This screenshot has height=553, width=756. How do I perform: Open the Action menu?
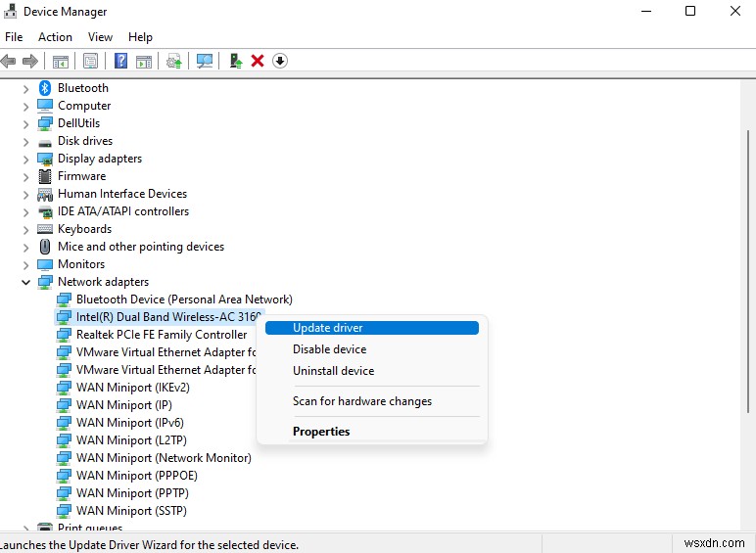(55, 37)
